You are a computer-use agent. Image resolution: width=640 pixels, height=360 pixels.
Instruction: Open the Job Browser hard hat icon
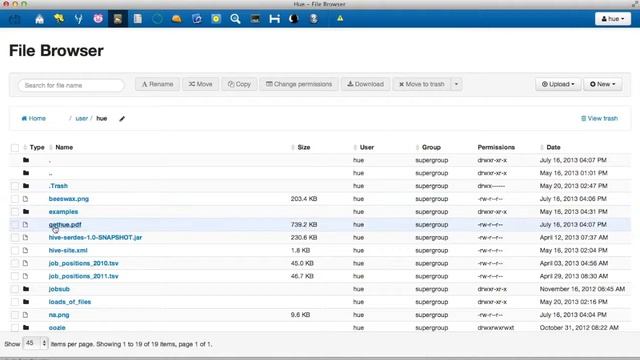[x=177, y=19]
